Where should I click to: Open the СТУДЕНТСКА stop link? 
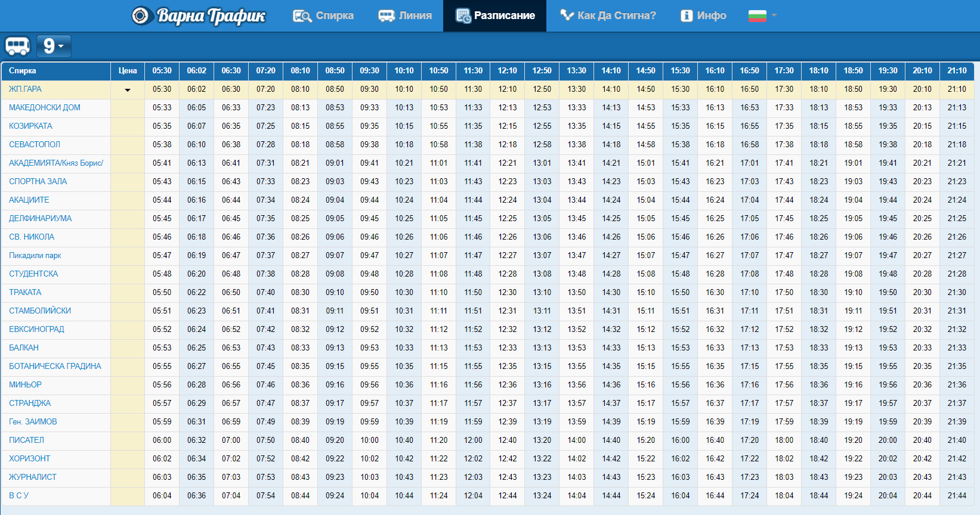coord(33,274)
